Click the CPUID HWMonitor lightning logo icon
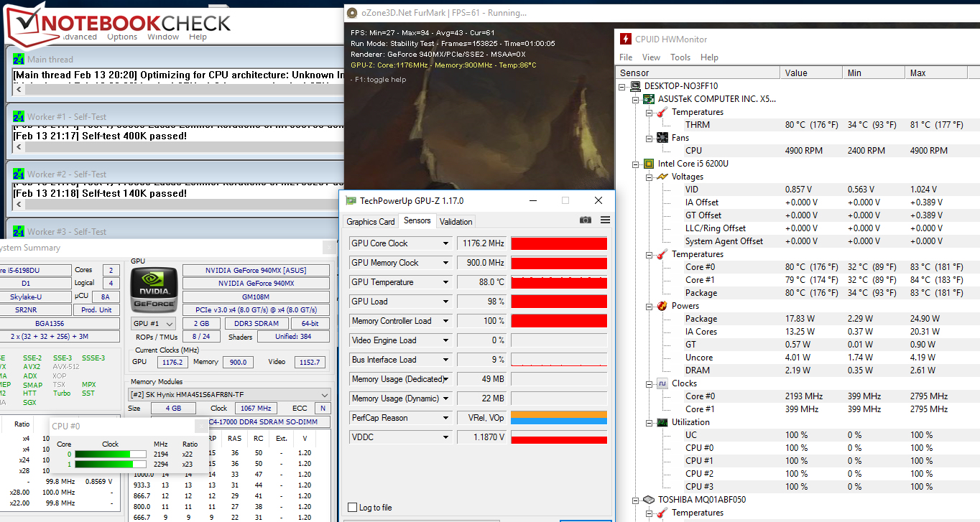Image resolution: width=980 pixels, height=522 pixels. click(x=626, y=39)
